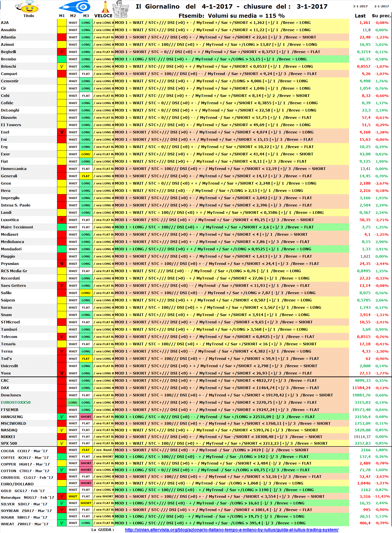Select the NASDAQ row title
The height and width of the screenshot is (533, 392).
pos(9,430)
